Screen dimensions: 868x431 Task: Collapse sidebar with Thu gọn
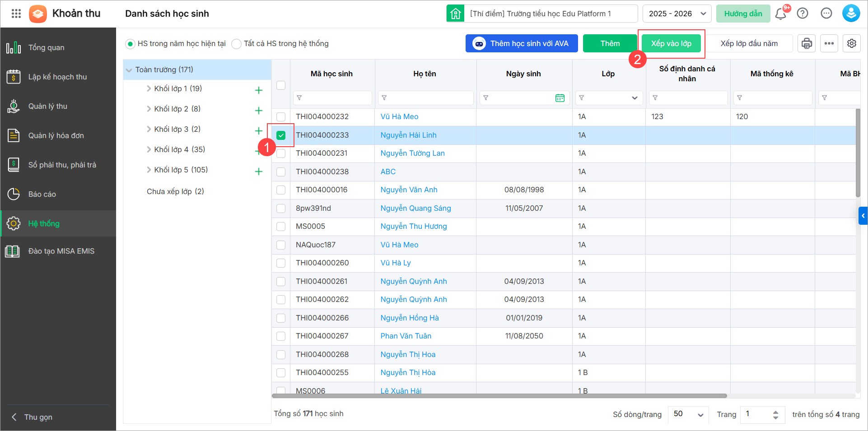click(33, 417)
